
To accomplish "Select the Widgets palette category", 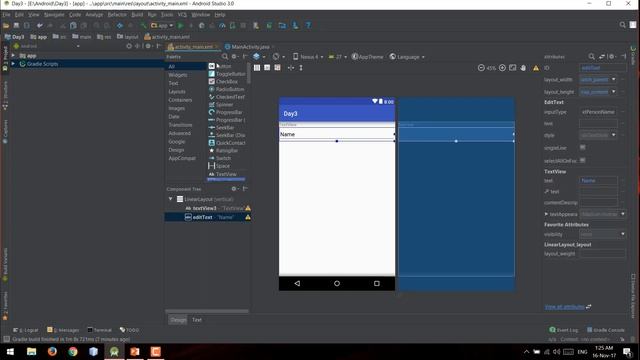I will 178,75.
